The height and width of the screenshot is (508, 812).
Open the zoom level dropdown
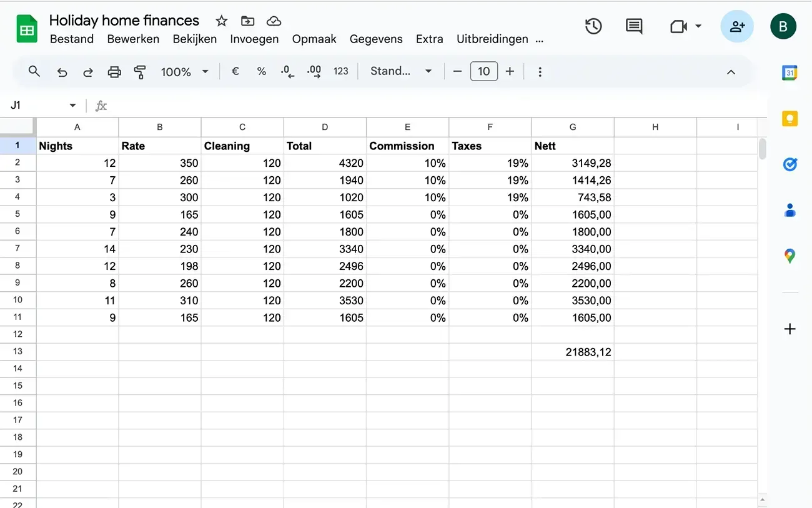point(184,71)
